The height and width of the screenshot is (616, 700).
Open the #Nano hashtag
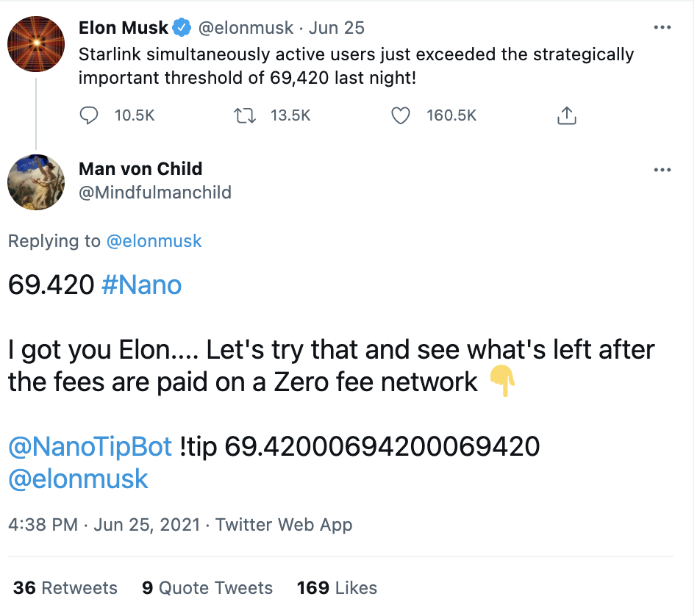point(143,285)
